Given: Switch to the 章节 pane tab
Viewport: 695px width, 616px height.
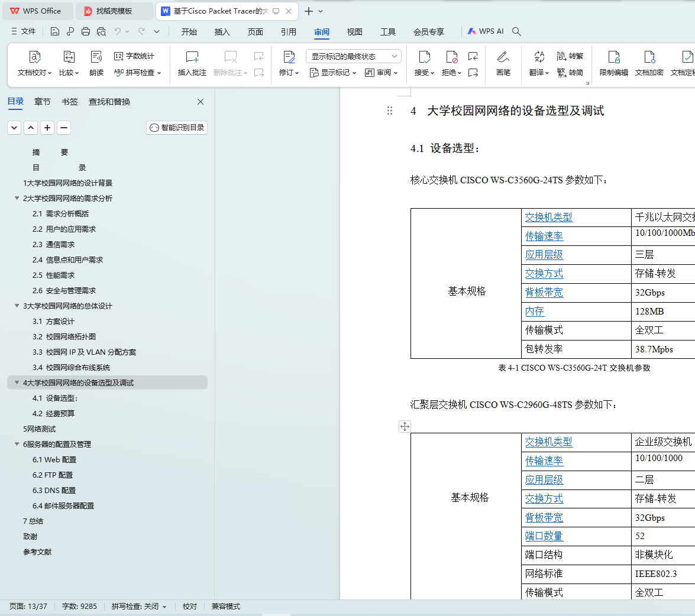Looking at the screenshot, I should [42, 102].
